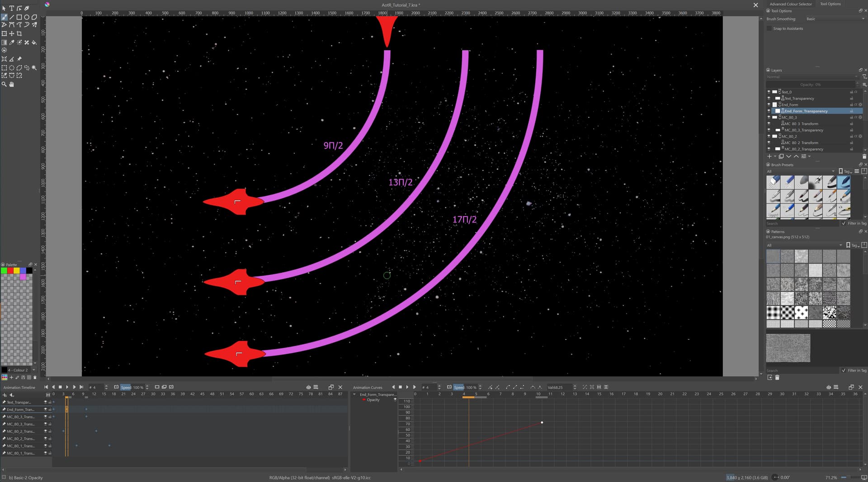The height and width of the screenshot is (482, 868).
Task: Hide the MC_80_2 Transform mask
Action: click(769, 142)
